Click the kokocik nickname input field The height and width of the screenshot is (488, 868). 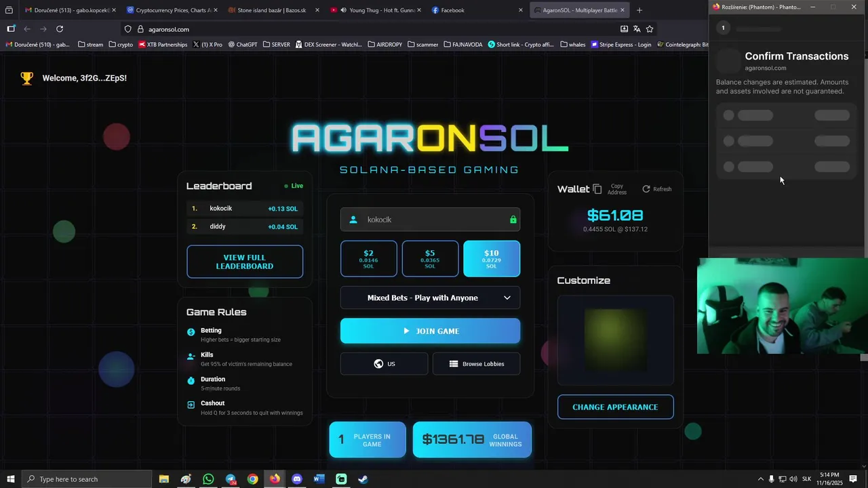pyautogui.click(x=430, y=220)
